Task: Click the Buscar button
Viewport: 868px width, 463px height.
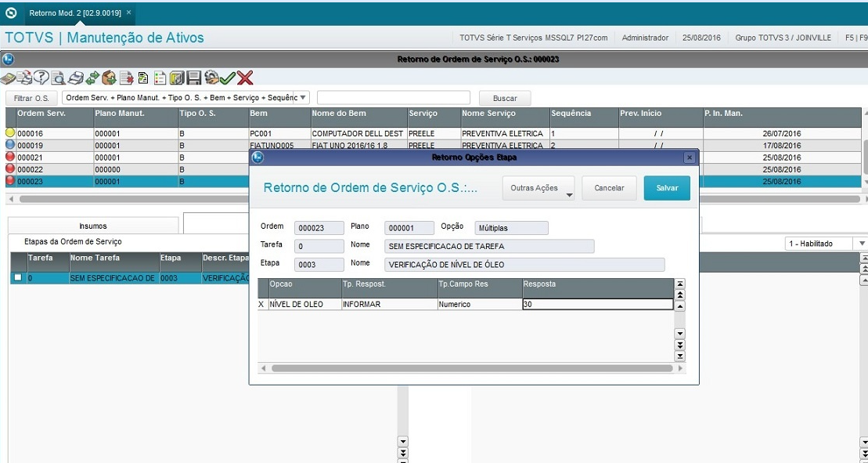Action: pyautogui.click(x=505, y=98)
